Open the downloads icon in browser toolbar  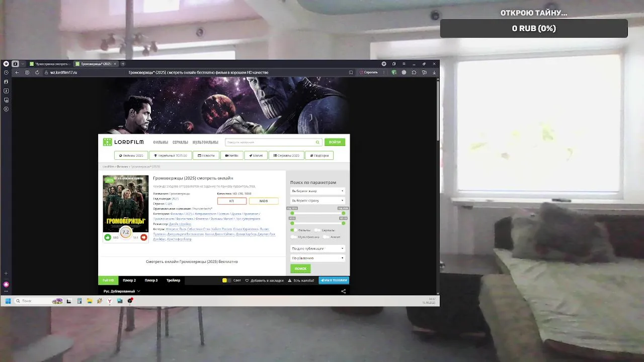click(x=434, y=72)
